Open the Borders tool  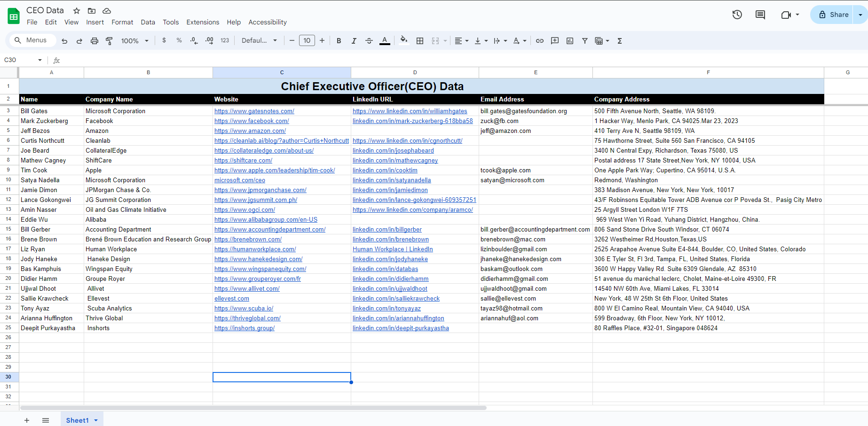tap(420, 41)
